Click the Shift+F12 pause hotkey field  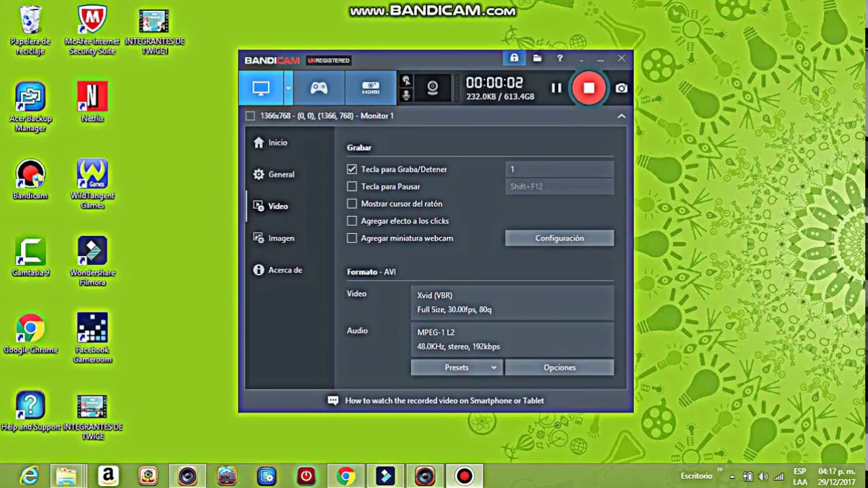tap(559, 186)
